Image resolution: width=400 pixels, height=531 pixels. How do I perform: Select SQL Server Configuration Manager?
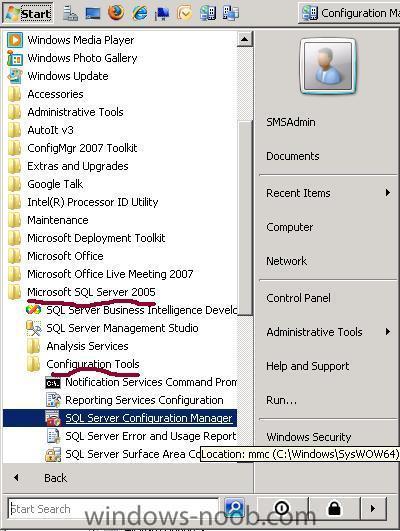coord(120,418)
